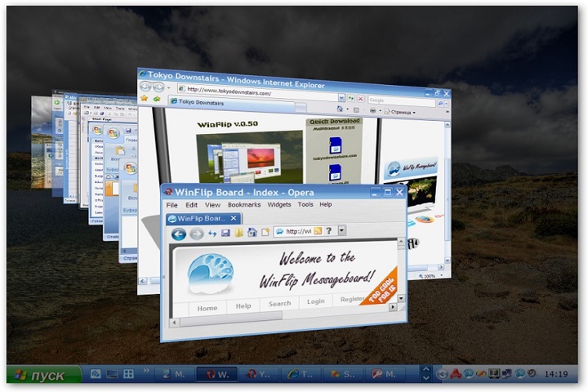Click the green Start button labeled пуск
Image resolution: width=588 pixels, height=392 pixels.
(44, 375)
